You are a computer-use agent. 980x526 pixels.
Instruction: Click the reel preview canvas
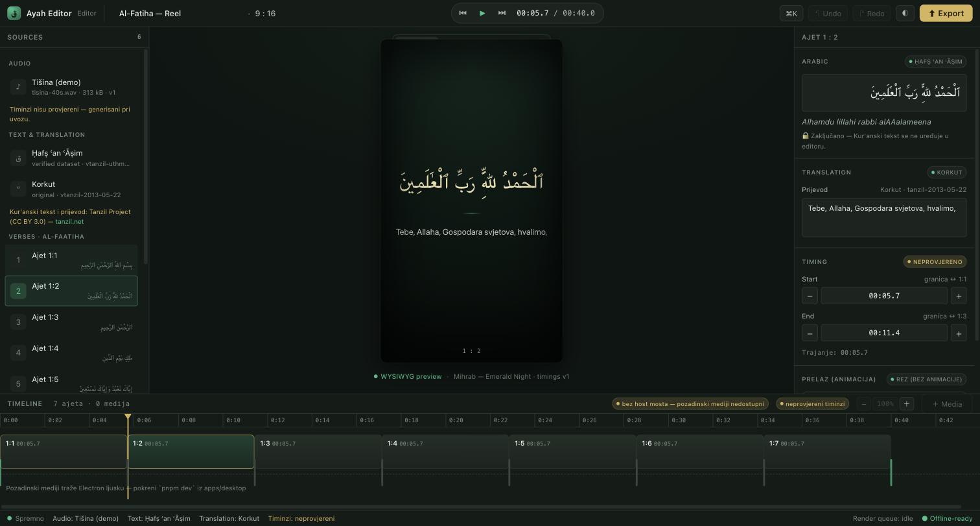472,201
